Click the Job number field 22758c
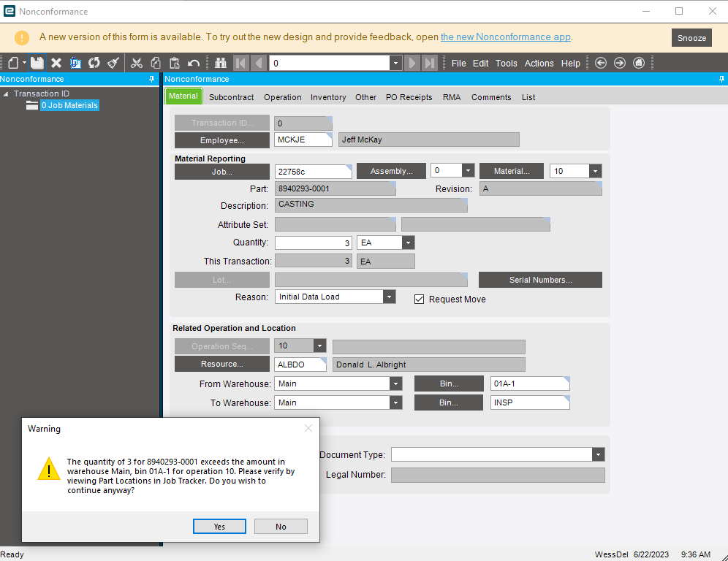The height and width of the screenshot is (561, 728). pos(314,172)
